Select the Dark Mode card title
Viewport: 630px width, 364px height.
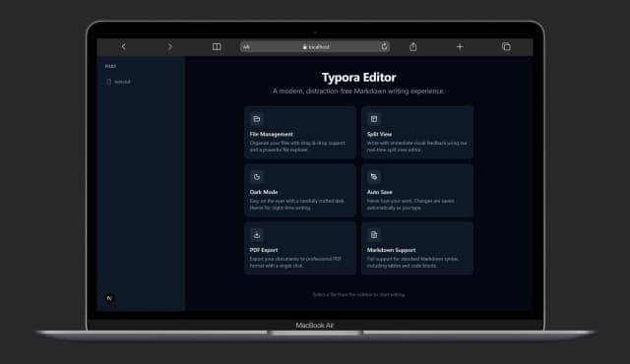click(264, 192)
